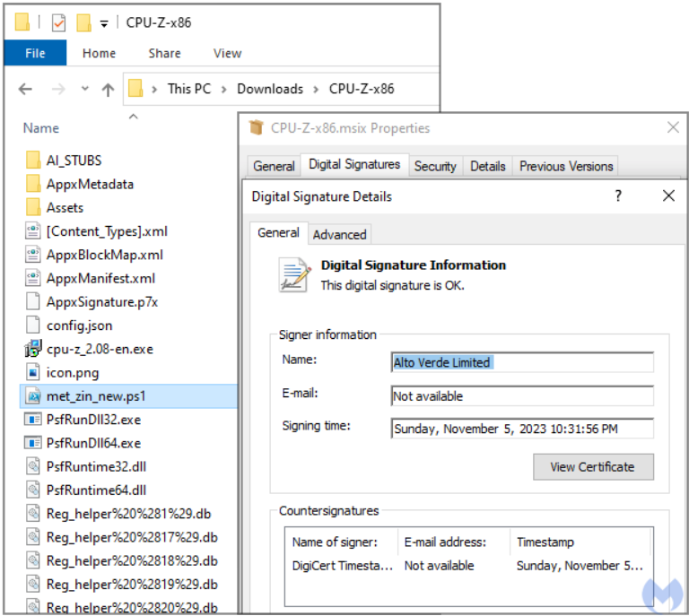Click the View Certificate button
This screenshot has width=689, height=616.
tap(592, 466)
